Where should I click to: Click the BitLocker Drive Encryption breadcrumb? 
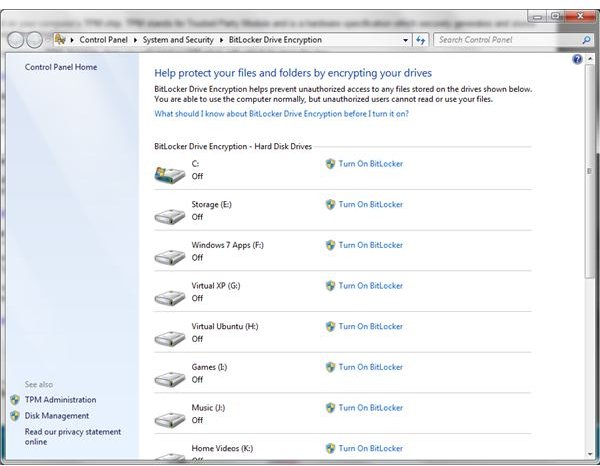click(275, 40)
